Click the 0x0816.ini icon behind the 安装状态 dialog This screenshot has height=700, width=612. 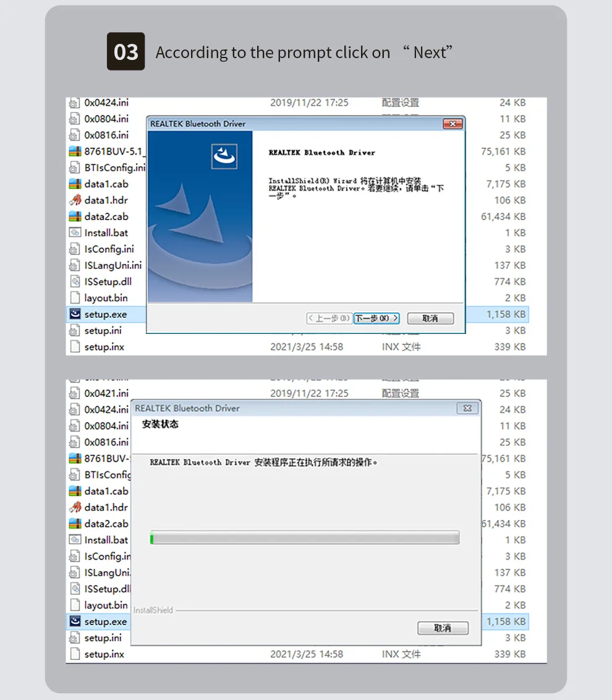pyautogui.click(x=75, y=442)
